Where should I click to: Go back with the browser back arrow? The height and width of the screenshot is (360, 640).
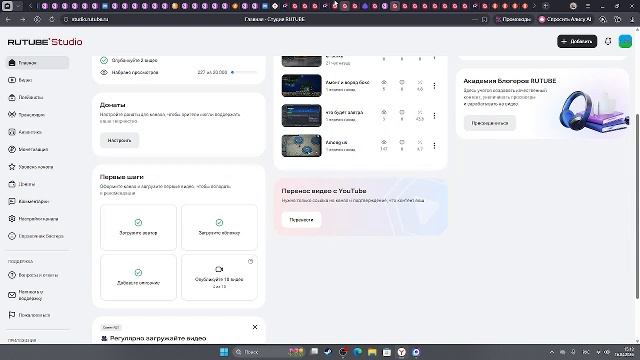8,19
